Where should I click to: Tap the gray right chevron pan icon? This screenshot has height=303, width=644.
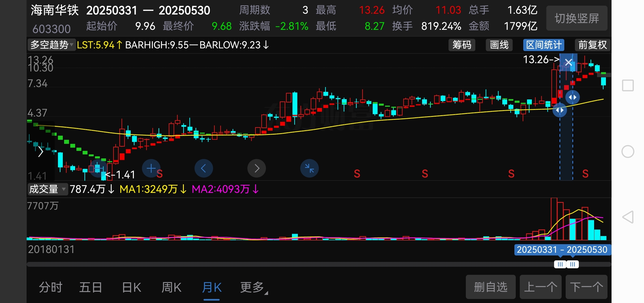pos(257,168)
